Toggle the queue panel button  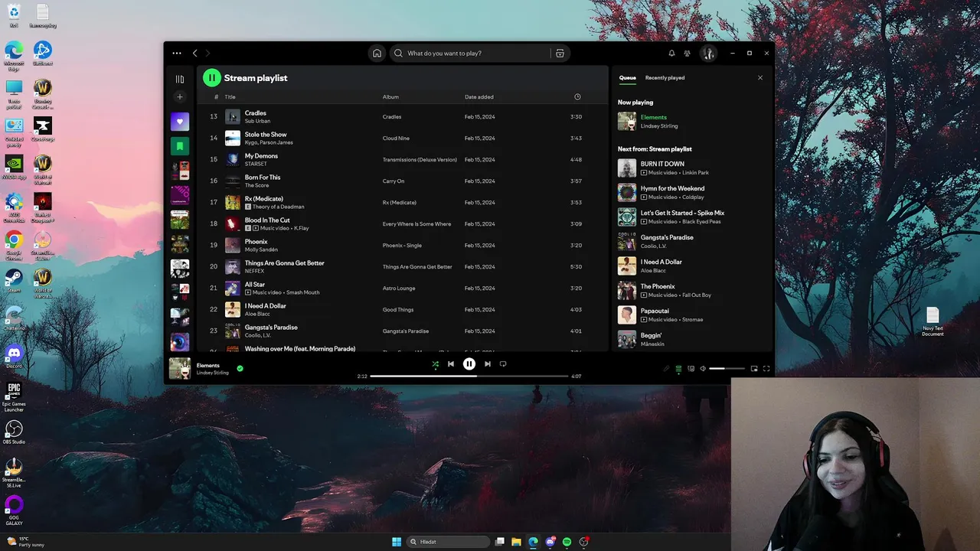[678, 369]
